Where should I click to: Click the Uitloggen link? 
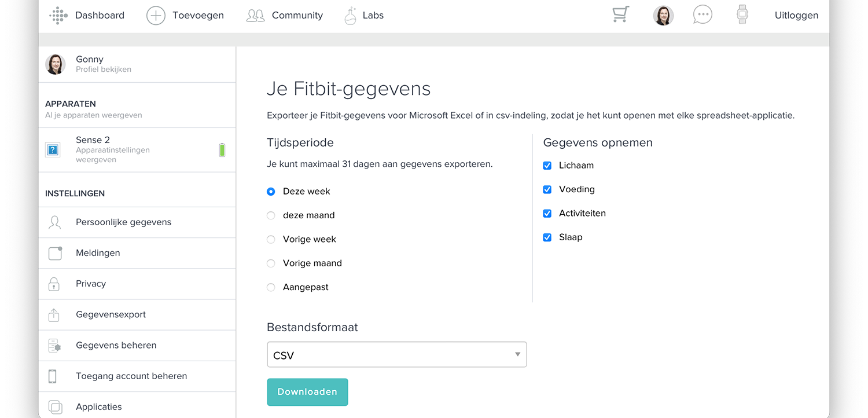pyautogui.click(x=796, y=16)
